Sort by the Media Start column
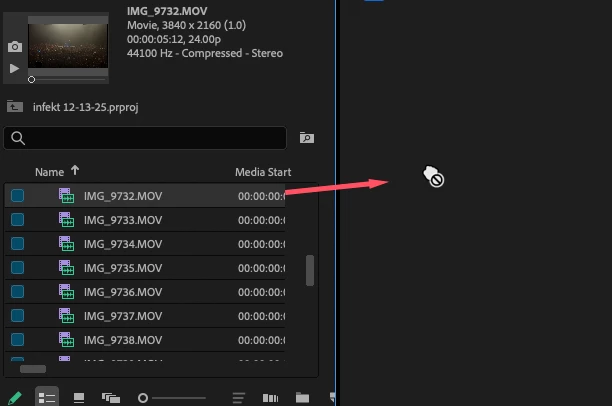This screenshot has height=406, width=612. click(263, 172)
